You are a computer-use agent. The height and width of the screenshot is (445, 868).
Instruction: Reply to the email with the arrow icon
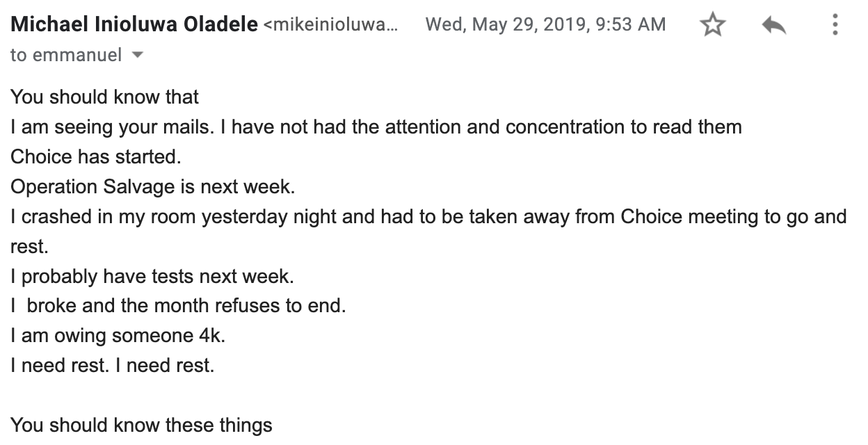pos(773,26)
